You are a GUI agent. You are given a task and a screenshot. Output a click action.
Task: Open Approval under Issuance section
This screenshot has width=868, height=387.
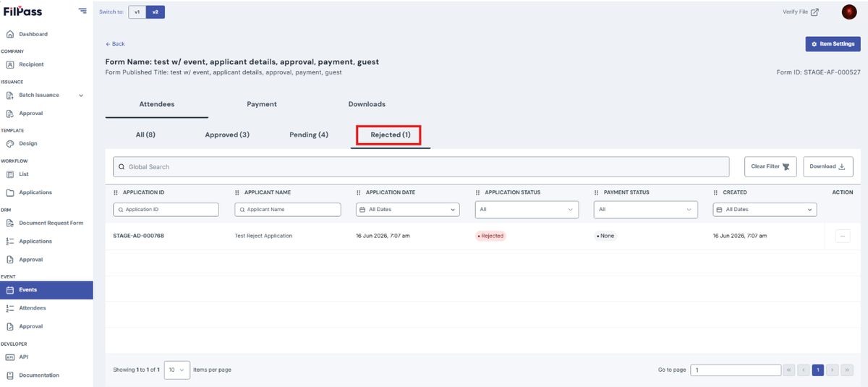[x=31, y=114]
